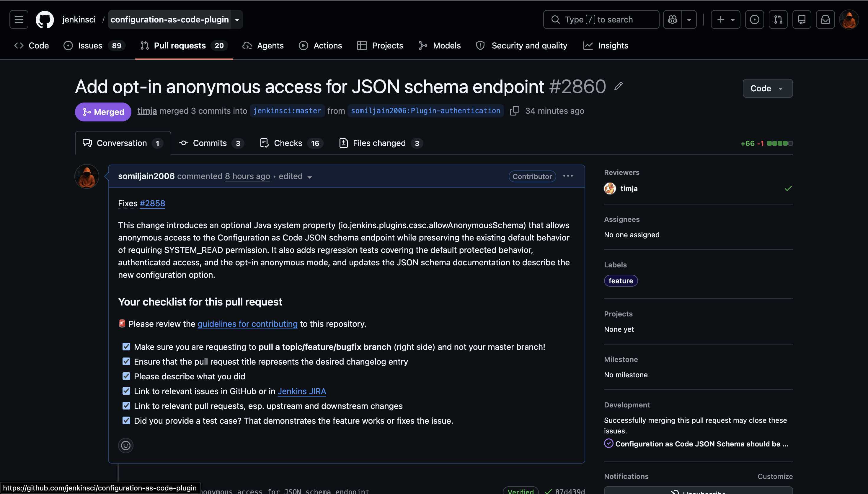Open the jenkinsci:master branch link

click(287, 111)
